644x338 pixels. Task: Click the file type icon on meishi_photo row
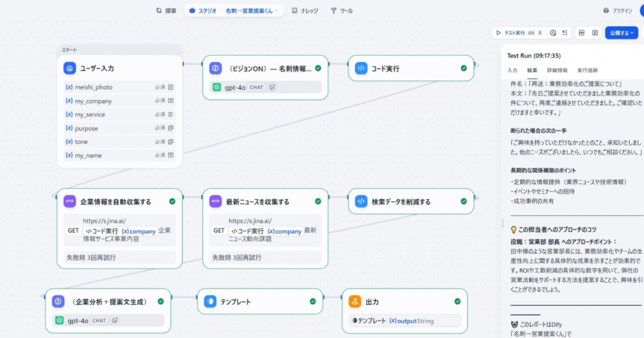(170, 87)
